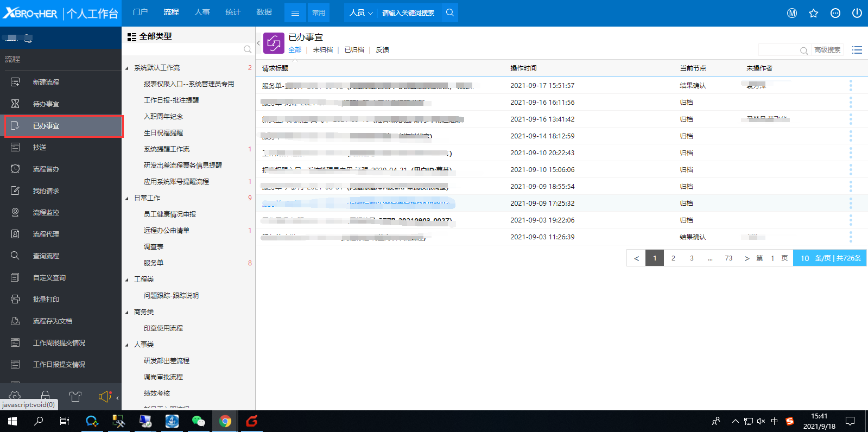Image resolution: width=868 pixels, height=432 pixels.
Task: Go to page 2 of results
Action: tap(673, 258)
